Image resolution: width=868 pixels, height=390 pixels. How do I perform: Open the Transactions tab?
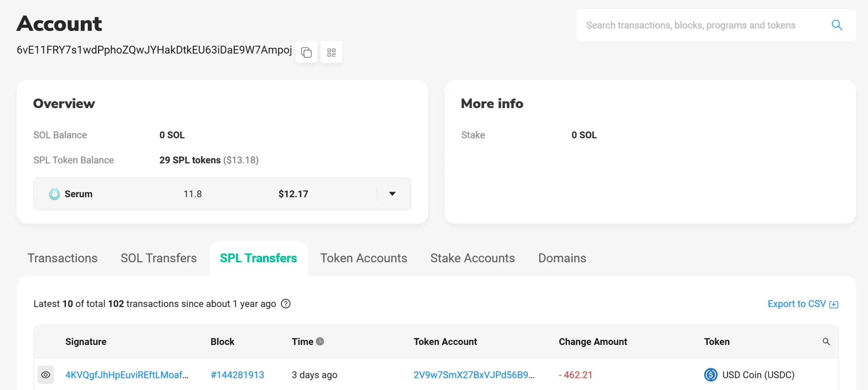62,258
